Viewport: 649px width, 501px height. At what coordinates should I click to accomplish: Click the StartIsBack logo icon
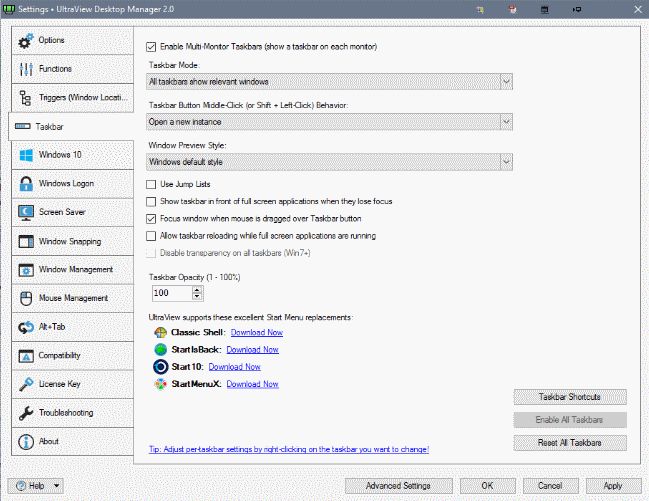159,349
